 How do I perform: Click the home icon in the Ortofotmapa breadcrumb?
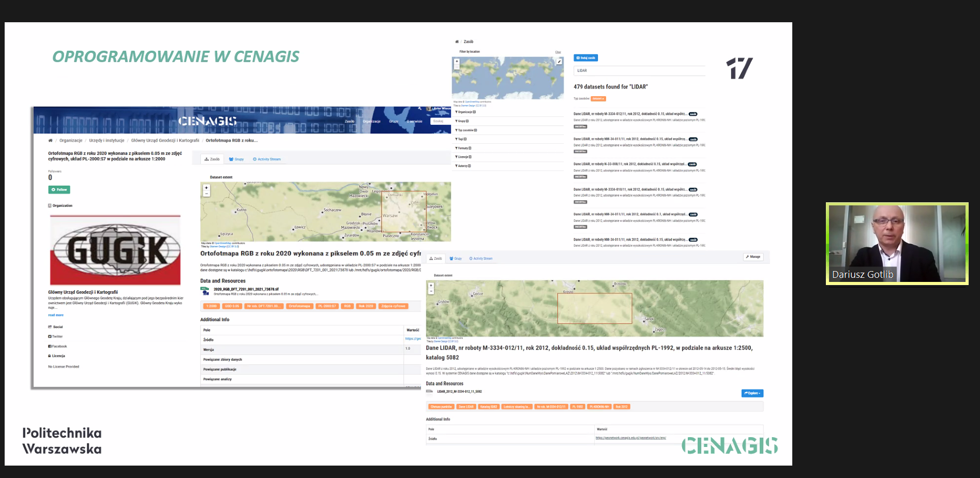[50, 140]
